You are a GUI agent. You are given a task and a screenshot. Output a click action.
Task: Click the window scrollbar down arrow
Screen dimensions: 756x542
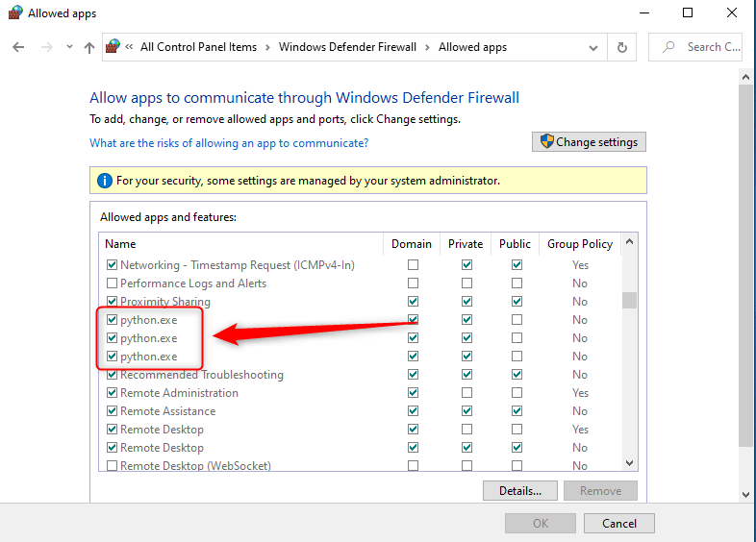coord(745,495)
